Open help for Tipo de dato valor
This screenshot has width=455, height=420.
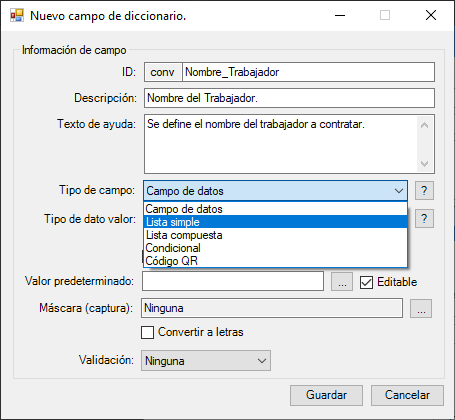click(424, 219)
